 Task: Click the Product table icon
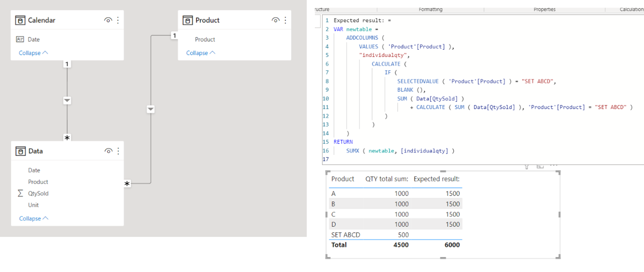click(188, 20)
